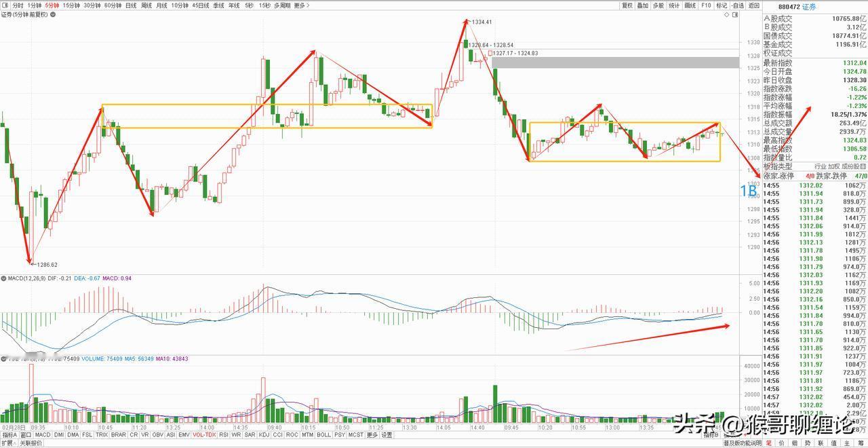Switch chart to 60分钟 period

click(x=113, y=5)
